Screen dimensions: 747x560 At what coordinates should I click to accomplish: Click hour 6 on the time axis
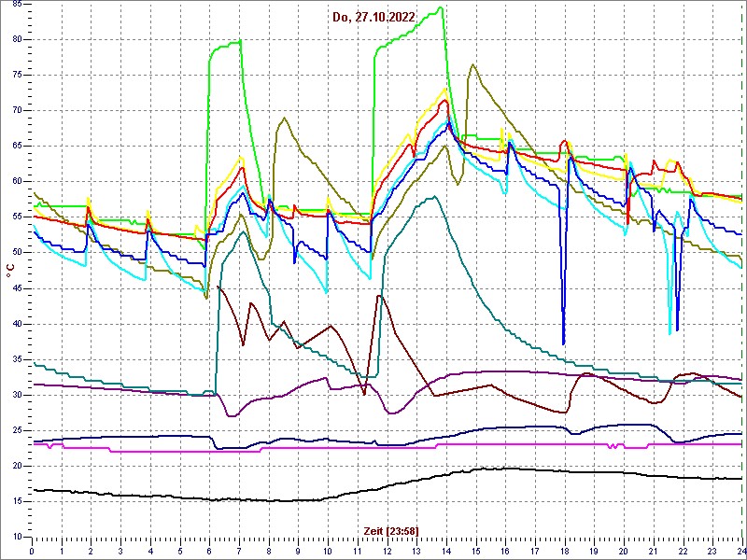[209, 551]
